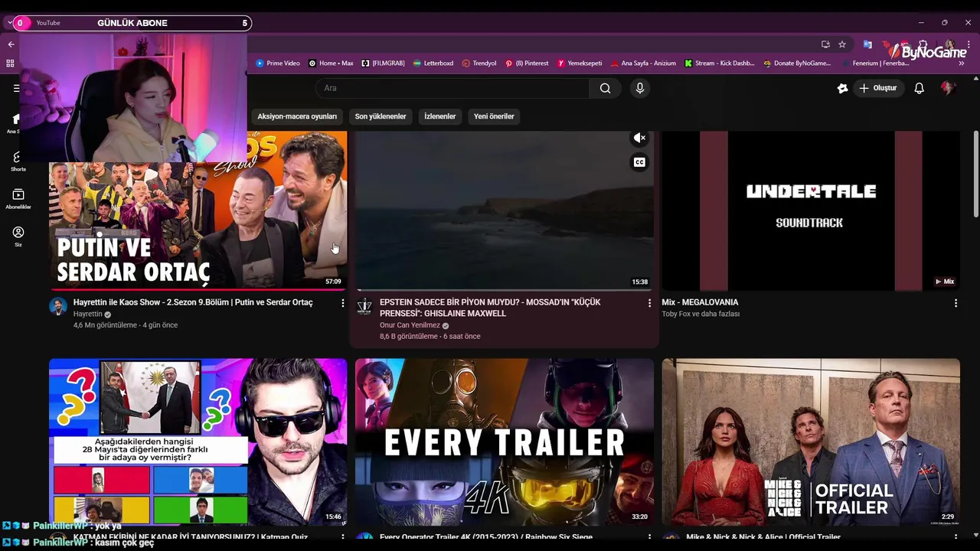Open Every Trailer 4K thumbnail
Image resolution: width=980 pixels, height=551 pixels.
pos(505,442)
